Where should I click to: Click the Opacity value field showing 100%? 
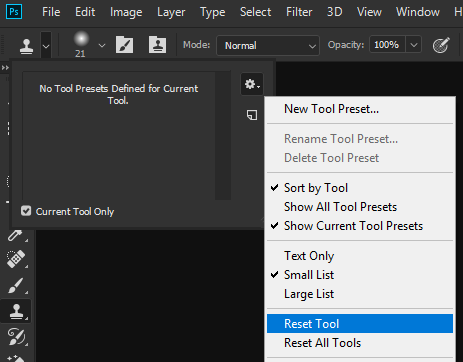click(387, 45)
